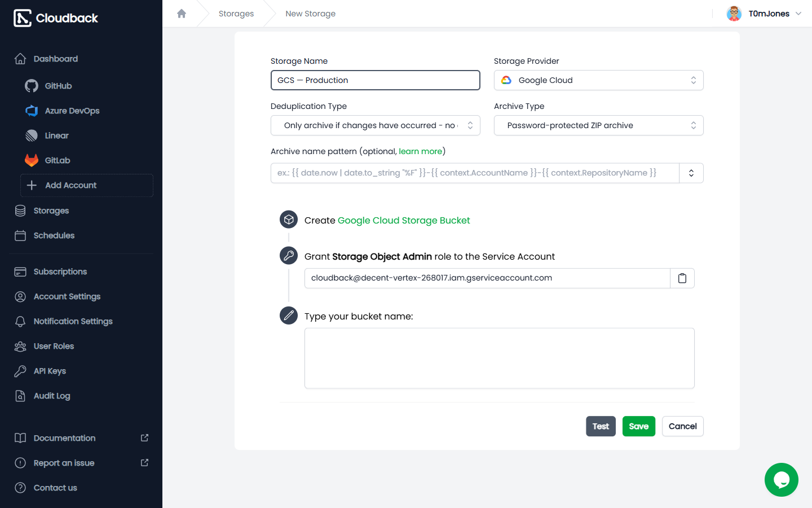Image resolution: width=812 pixels, height=508 pixels.
Task: Click the GitHub octocat icon
Action: click(x=32, y=86)
